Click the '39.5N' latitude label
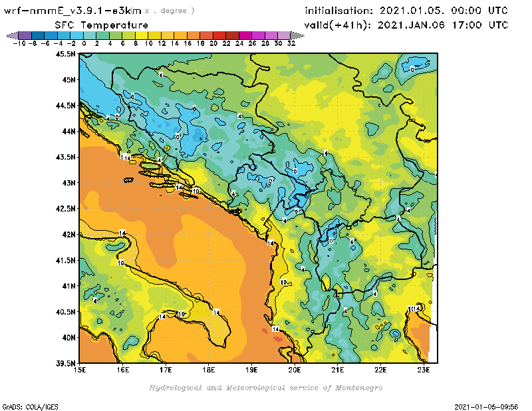Image resolution: width=532 pixels, height=411 pixels. click(x=65, y=363)
